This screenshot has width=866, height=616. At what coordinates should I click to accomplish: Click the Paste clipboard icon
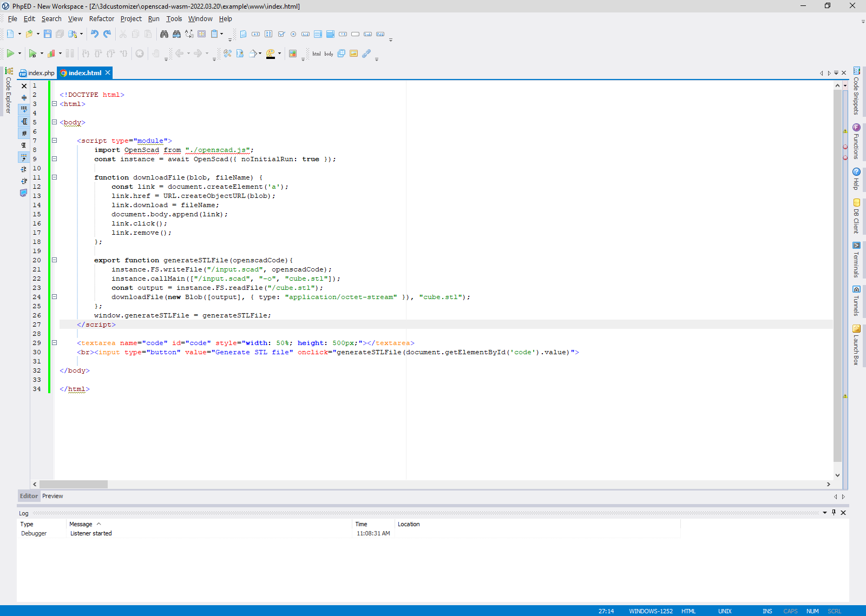pyautogui.click(x=215, y=34)
